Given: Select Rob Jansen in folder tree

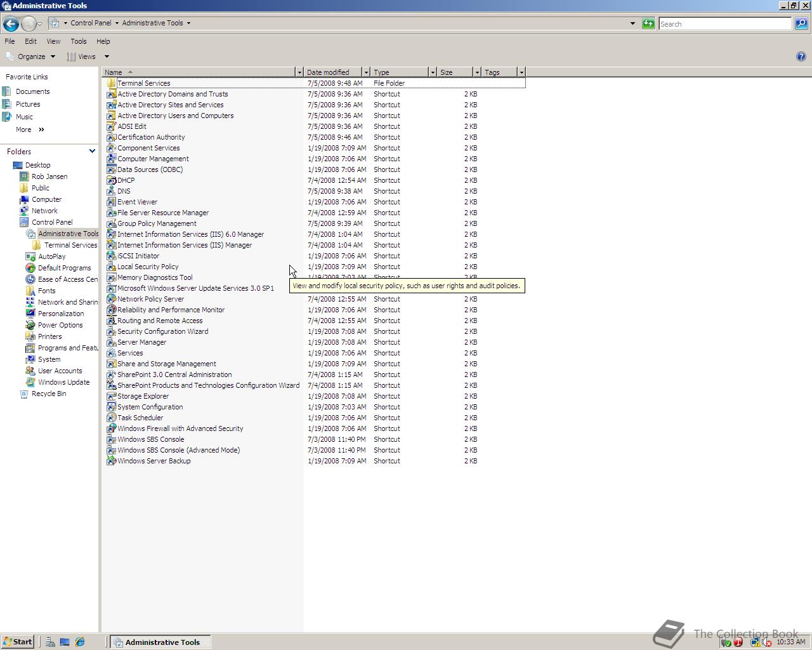Looking at the screenshot, I should (x=49, y=176).
